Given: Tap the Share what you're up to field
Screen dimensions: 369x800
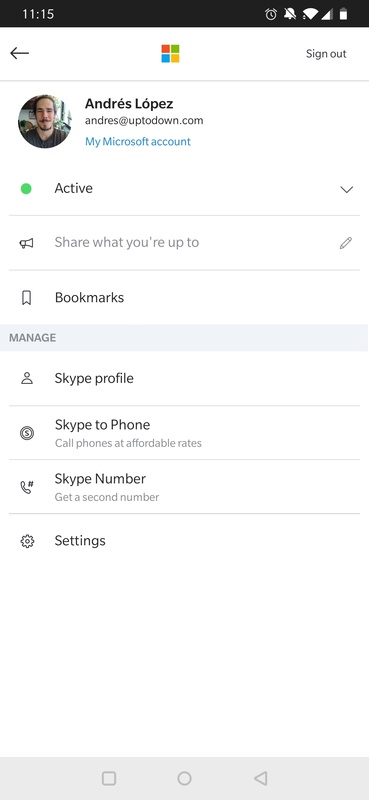Looking at the screenshot, I should pos(184,243).
